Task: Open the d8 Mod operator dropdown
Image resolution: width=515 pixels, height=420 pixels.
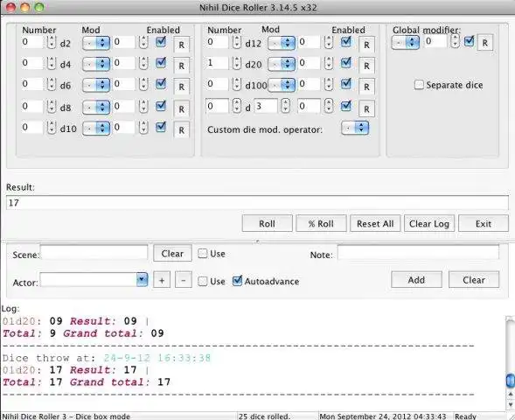Action: (x=96, y=107)
